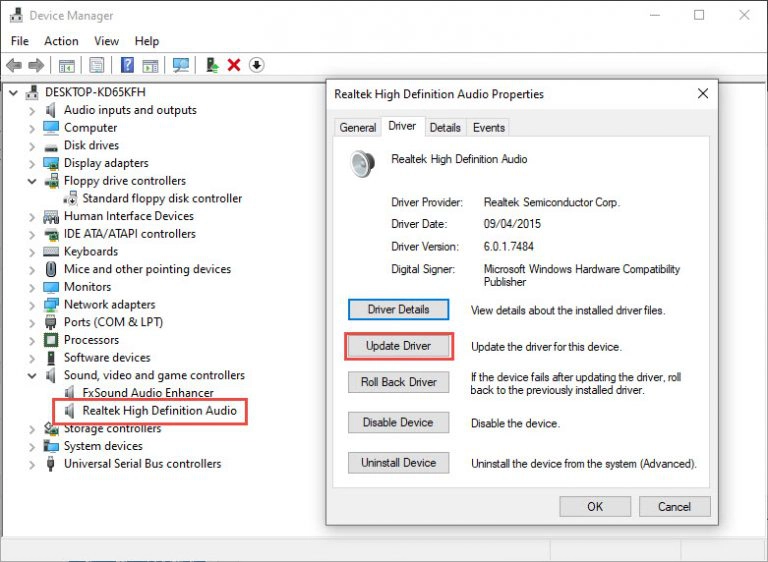Click the Device Manager title bar icon
Viewport: 768px width, 562px height.
click(x=16, y=15)
